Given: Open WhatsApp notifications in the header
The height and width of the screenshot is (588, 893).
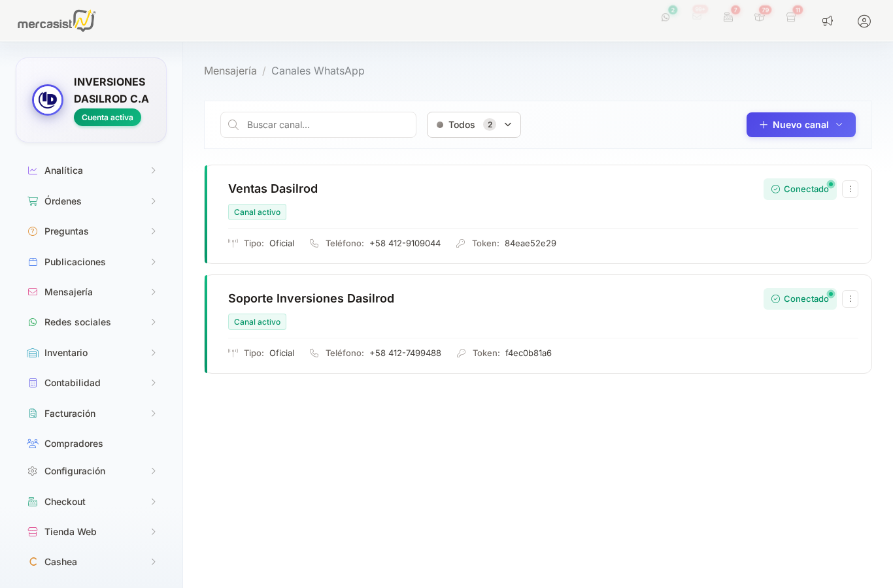Looking at the screenshot, I should (x=666, y=18).
